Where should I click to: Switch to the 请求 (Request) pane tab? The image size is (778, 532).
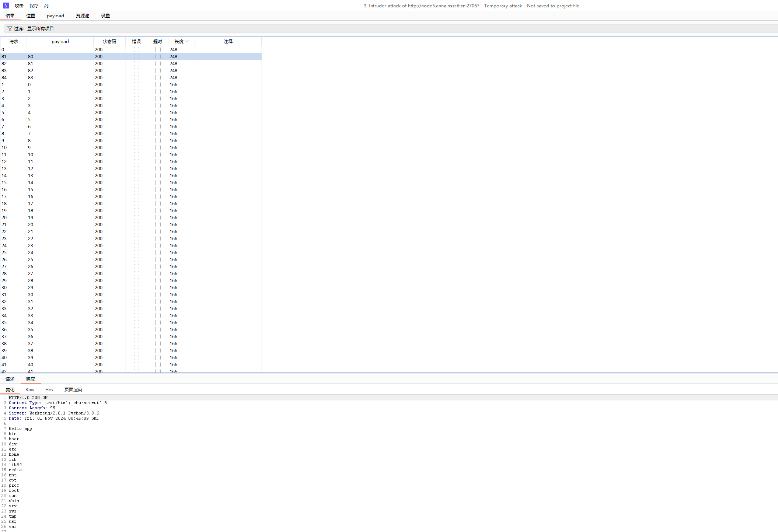point(10,379)
